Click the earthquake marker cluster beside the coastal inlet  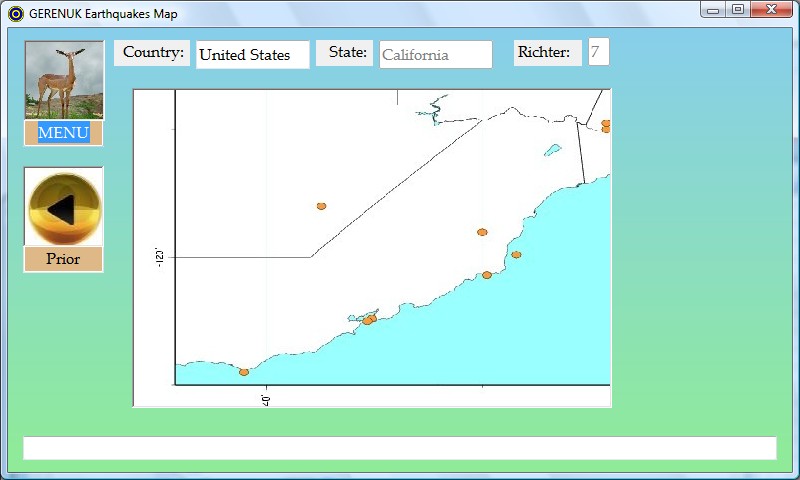click(368, 320)
